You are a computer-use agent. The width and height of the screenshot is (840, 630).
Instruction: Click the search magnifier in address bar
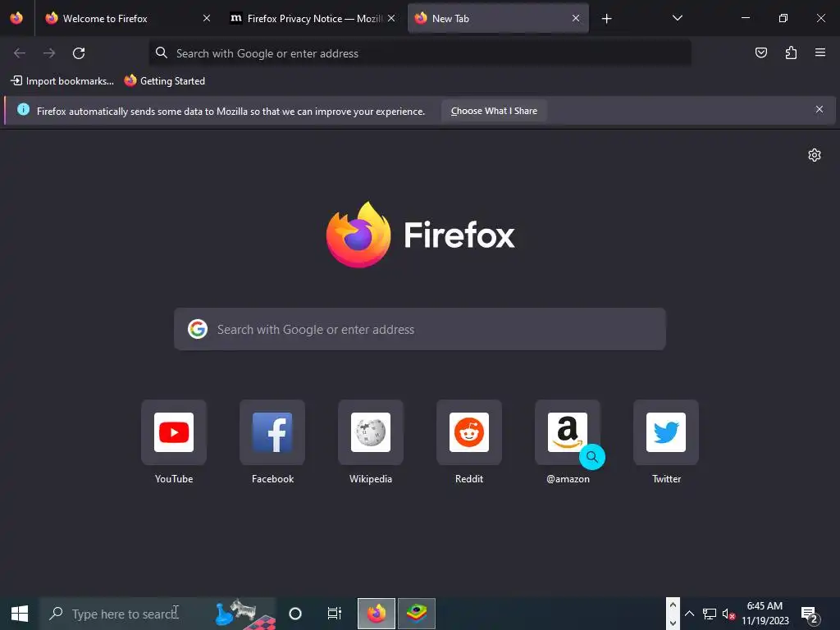pyautogui.click(x=162, y=52)
